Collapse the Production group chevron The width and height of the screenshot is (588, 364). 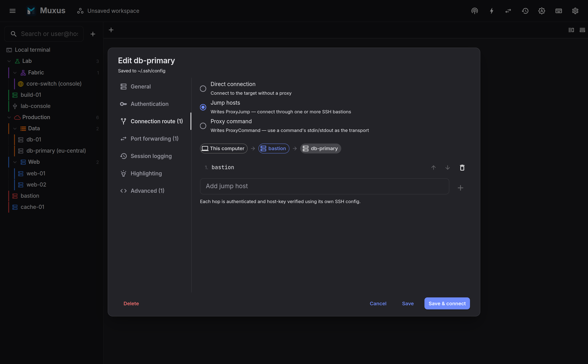9,117
